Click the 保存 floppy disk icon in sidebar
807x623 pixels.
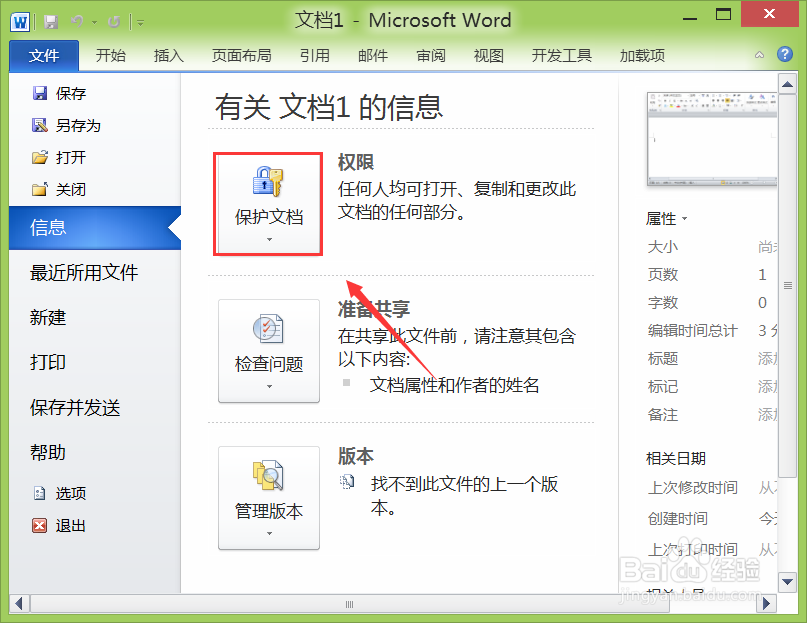[40, 93]
